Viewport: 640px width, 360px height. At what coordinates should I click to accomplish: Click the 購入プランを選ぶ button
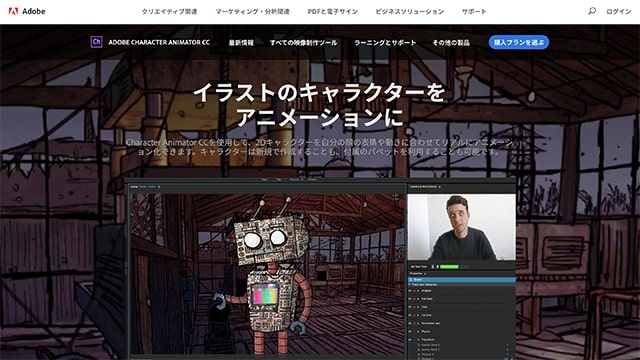[x=519, y=42]
